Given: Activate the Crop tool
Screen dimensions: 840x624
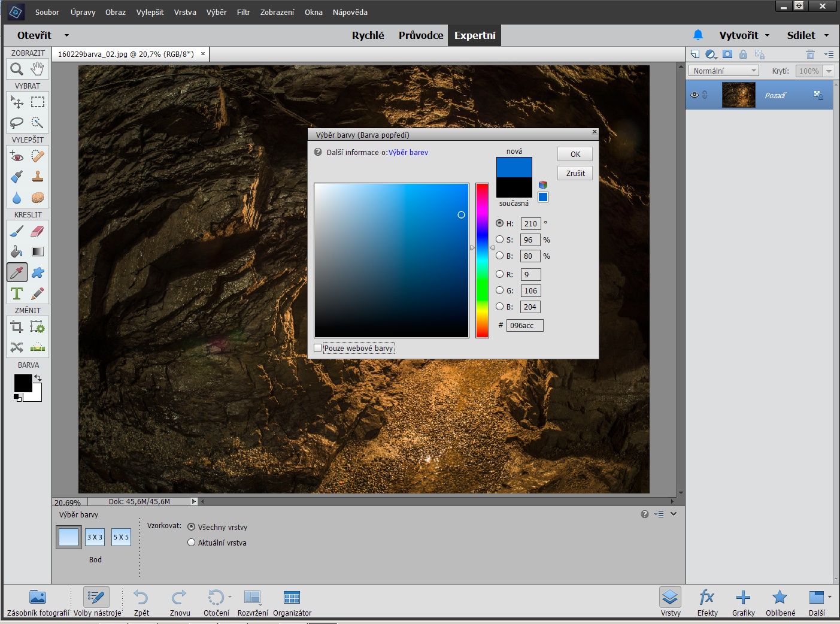Looking at the screenshot, I should pos(17,327).
